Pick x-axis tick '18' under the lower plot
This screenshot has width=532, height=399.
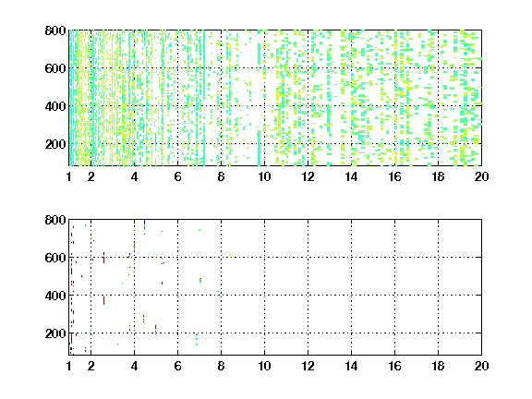coord(438,366)
